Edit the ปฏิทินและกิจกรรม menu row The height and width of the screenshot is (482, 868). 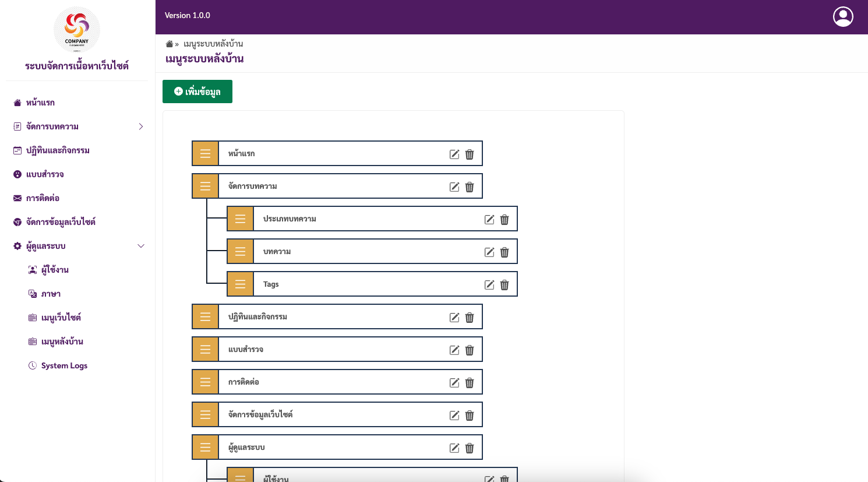point(454,317)
